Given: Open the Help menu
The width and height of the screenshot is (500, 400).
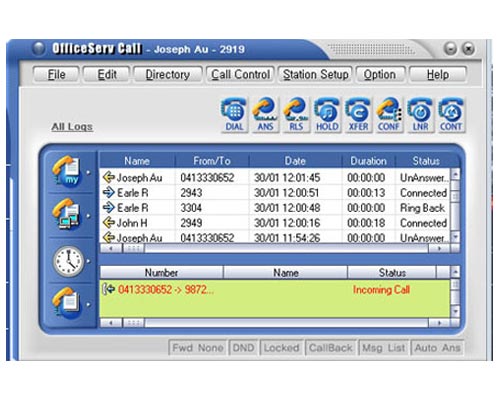Looking at the screenshot, I should (438, 74).
